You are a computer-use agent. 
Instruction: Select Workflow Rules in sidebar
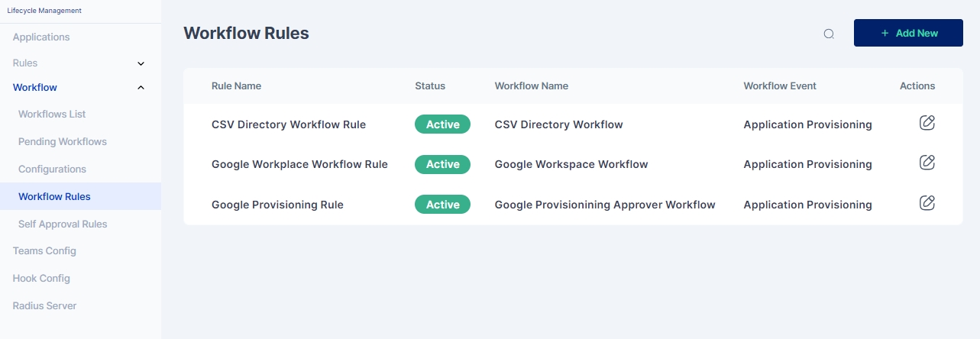coord(54,196)
